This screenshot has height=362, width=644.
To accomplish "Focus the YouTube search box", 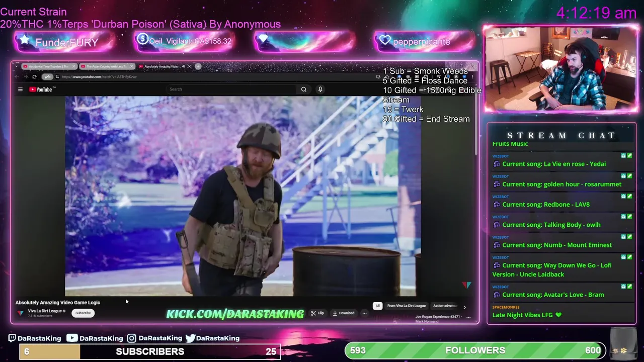I will 231,89.
